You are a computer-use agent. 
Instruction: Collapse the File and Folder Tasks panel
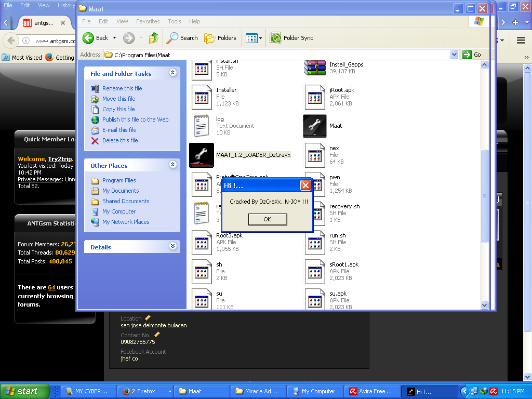click(172, 73)
